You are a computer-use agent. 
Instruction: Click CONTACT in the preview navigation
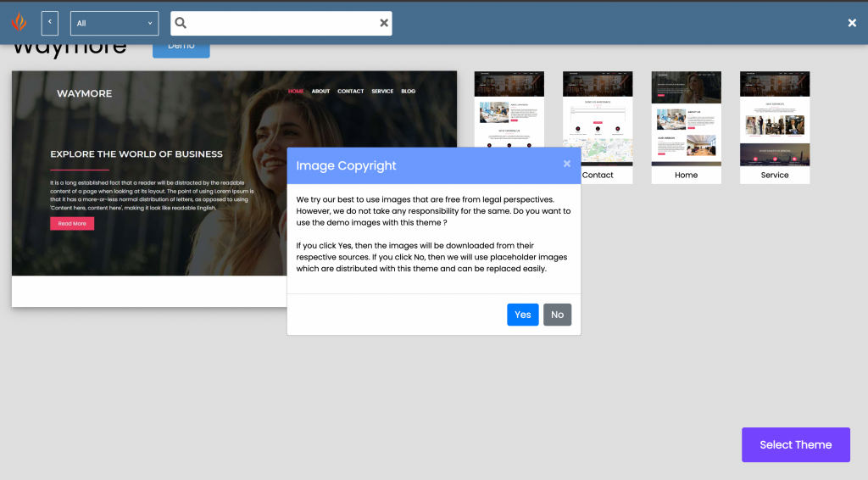[x=350, y=92]
